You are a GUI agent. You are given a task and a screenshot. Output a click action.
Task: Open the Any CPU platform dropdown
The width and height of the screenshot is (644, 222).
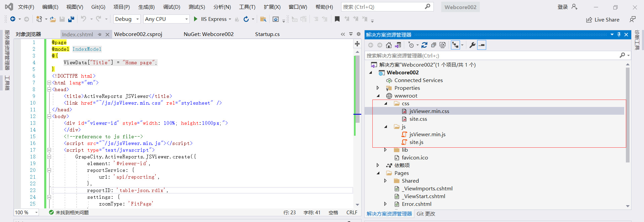tap(187, 19)
